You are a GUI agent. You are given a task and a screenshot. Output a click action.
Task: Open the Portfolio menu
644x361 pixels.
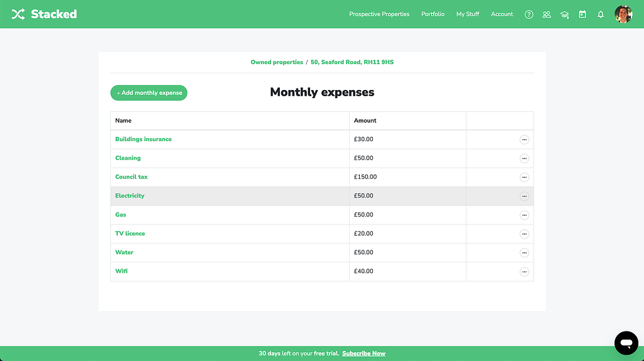(x=433, y=14)
